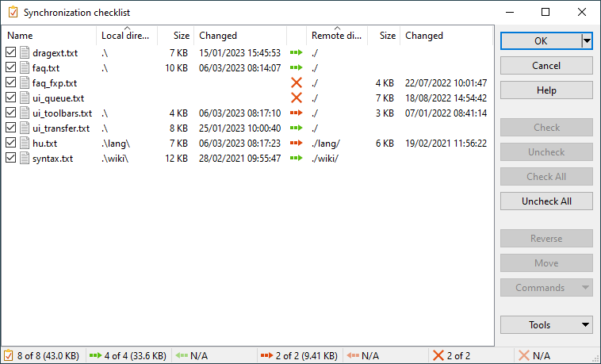
Task: Select the ui_transfer.txt file row
Action: (61, 128)
